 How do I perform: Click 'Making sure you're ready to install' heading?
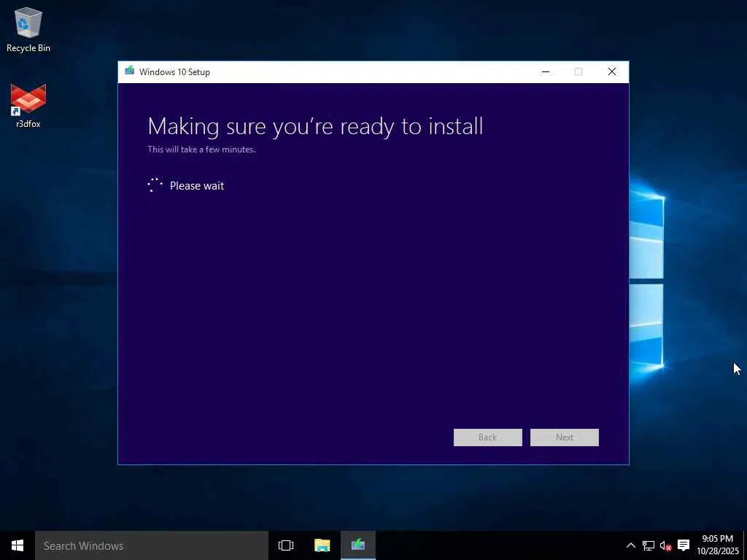pyautogui.click(x=315, y=127)
